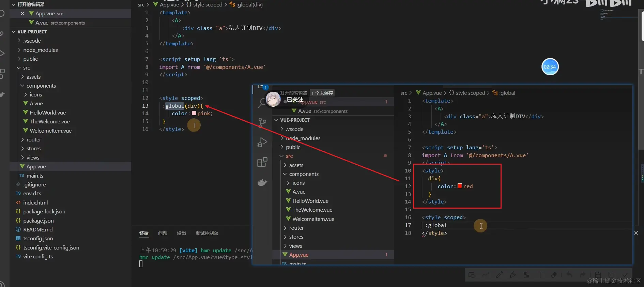
Task: Pick the pencil drawing tool
Action: [499, 275]
